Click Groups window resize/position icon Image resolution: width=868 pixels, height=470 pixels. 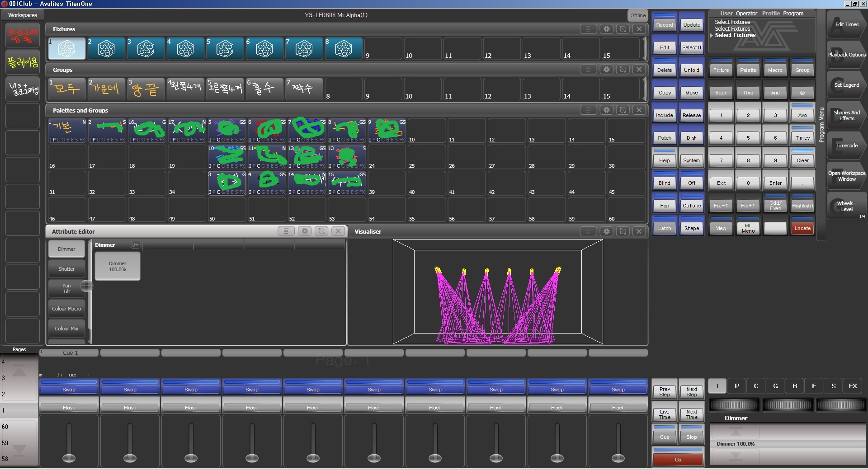[623, 70]
